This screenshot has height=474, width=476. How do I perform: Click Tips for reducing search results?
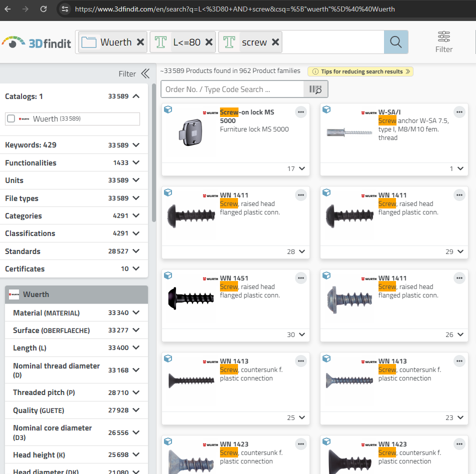[360, 71]
